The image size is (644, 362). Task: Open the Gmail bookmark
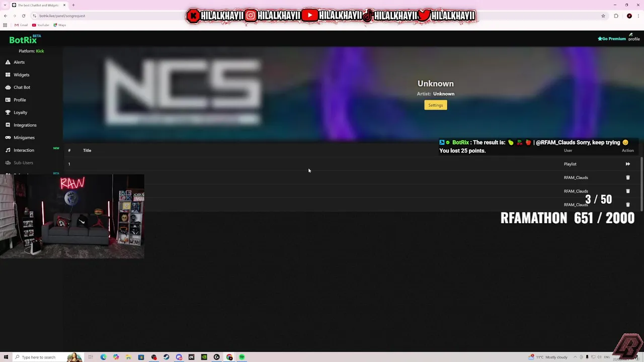tap(21, 25)
